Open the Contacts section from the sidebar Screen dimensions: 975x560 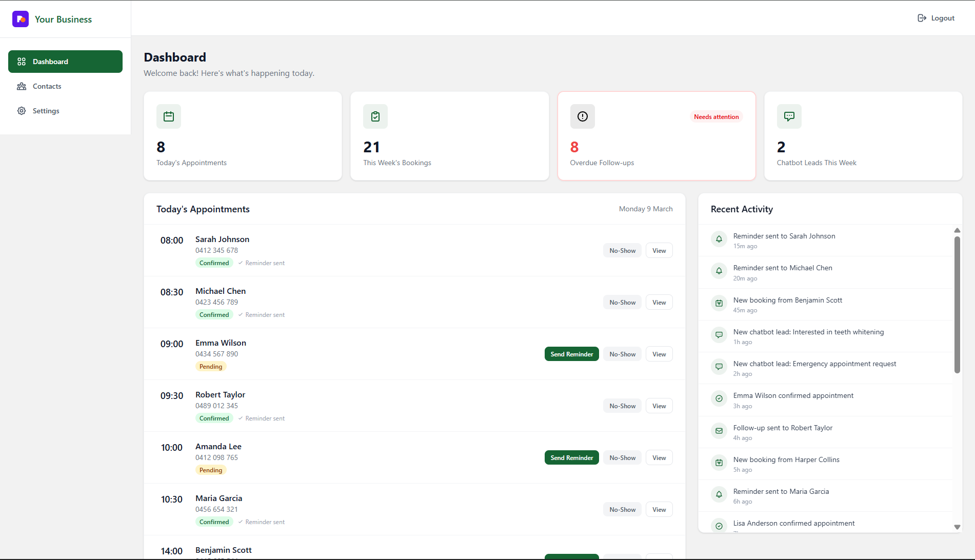47,86
